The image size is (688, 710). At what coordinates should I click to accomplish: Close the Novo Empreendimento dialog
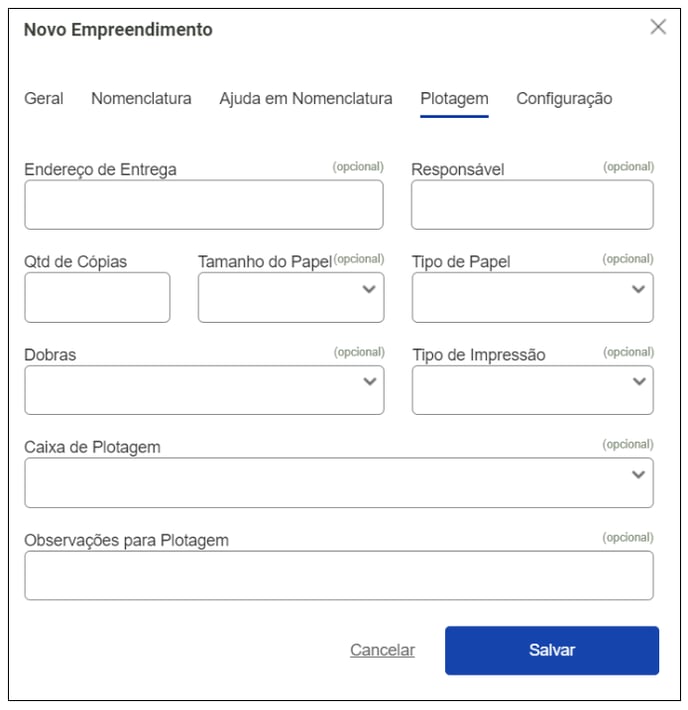pos(658,27)
